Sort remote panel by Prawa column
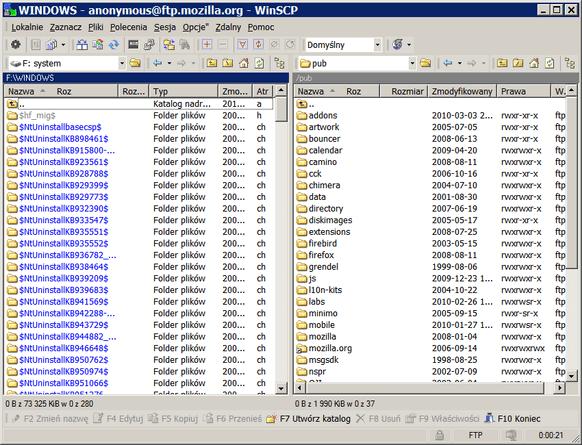The image size is (582, 445). pos(523,91)
